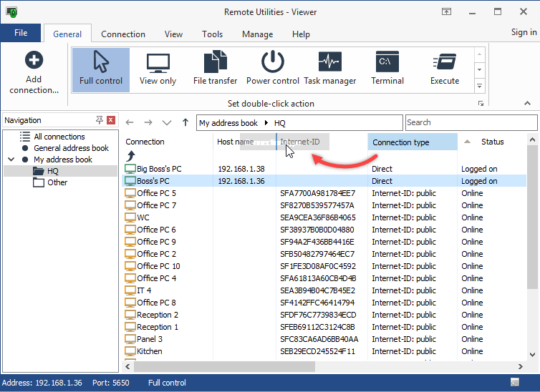Collapse My address book tree node
The width and height of the screenshot is (540, 392).
pos(11,160)
